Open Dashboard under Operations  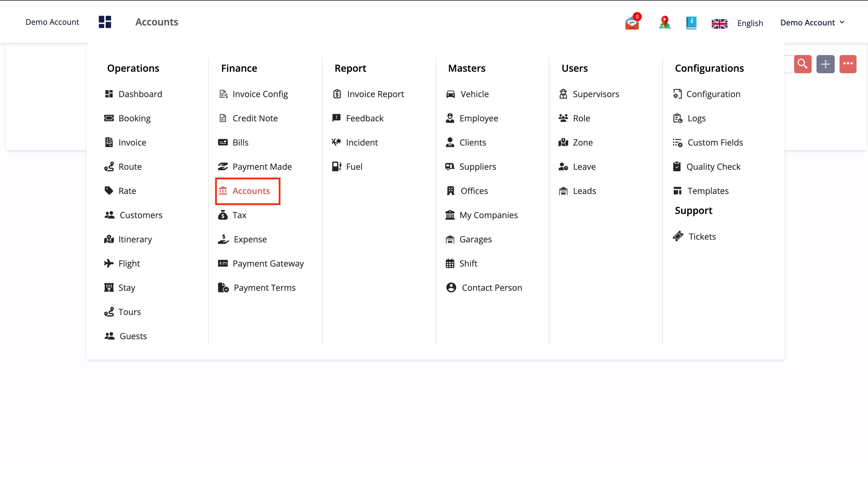[133, 94]
